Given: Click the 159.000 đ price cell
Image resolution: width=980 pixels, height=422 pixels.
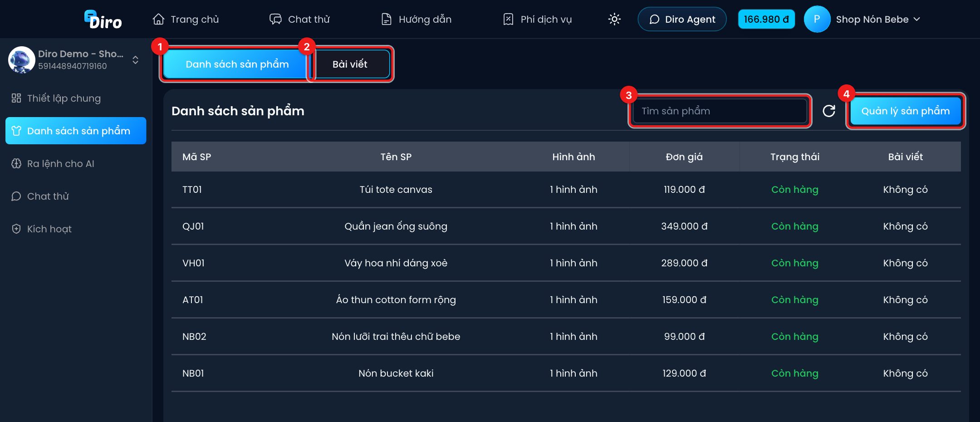Looking at the screenshot, I should (684, 299).
